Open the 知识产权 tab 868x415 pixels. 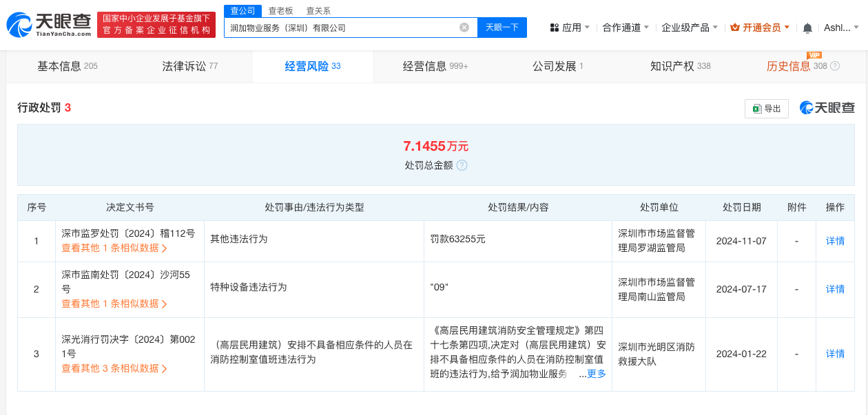tap(681, 66)
